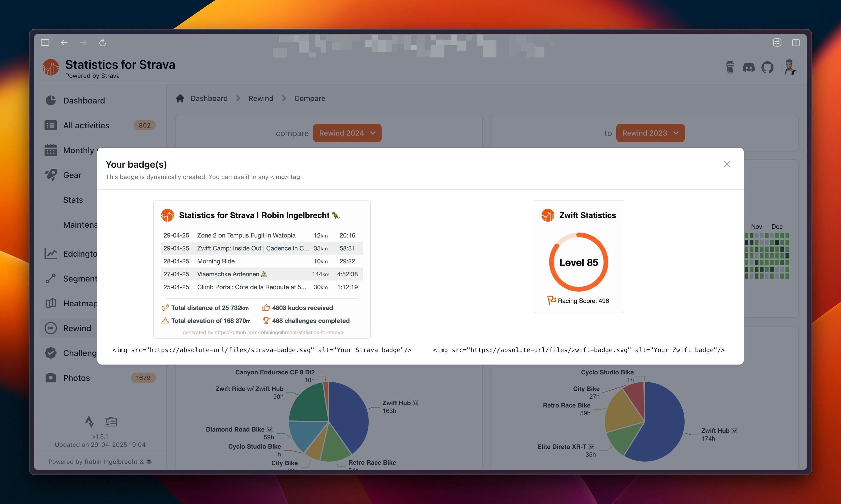Click '4803 kudos received' stat
Screen dimensions: 841x504
coord(302,308)
